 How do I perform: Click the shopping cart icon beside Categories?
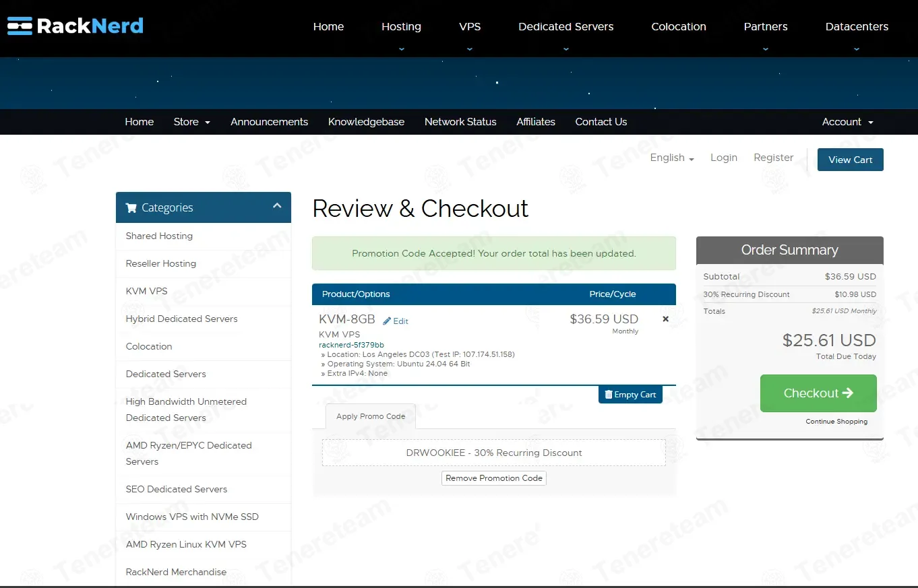coord(131,207)
